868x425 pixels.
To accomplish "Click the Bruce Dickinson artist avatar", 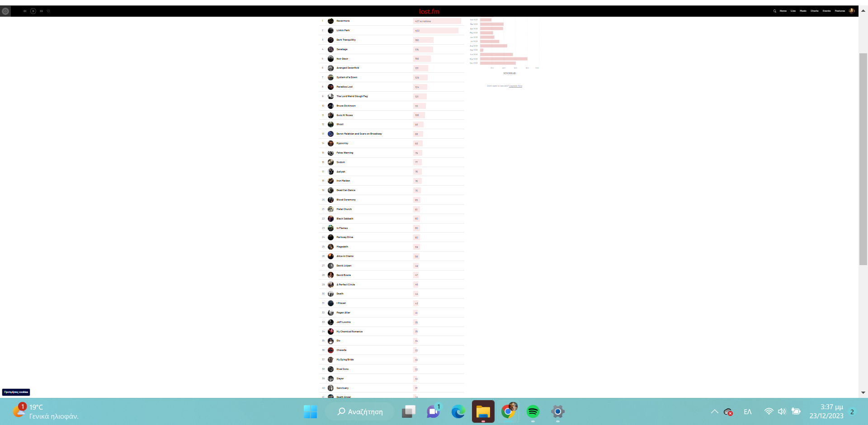I will [x=330, y=106].
